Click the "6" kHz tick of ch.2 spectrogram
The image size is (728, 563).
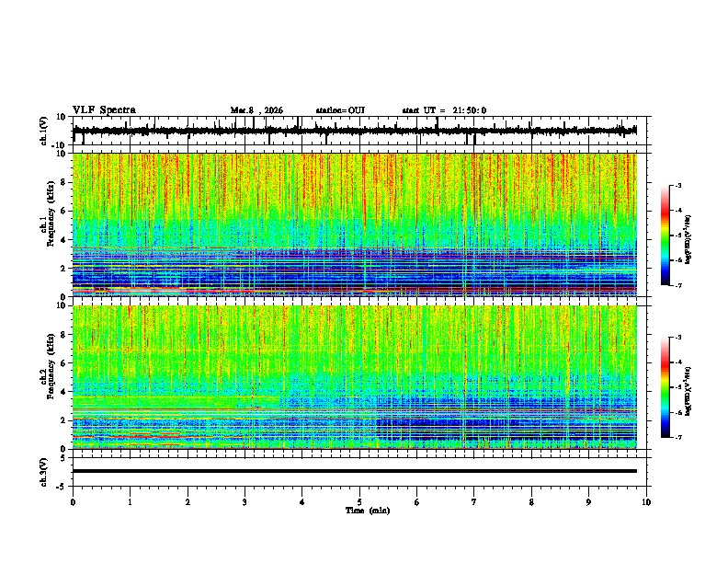coord(63,363)
